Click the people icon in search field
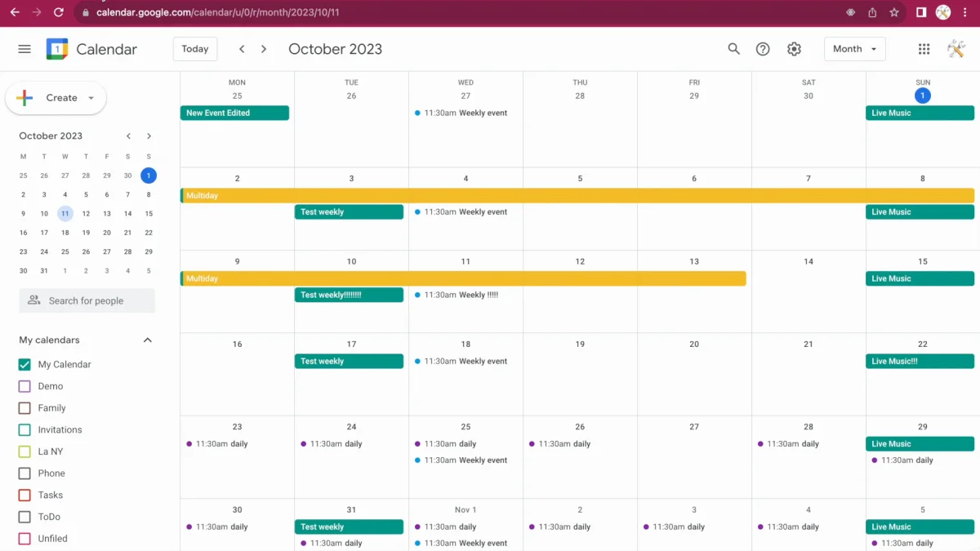 (x=33, y=300)
